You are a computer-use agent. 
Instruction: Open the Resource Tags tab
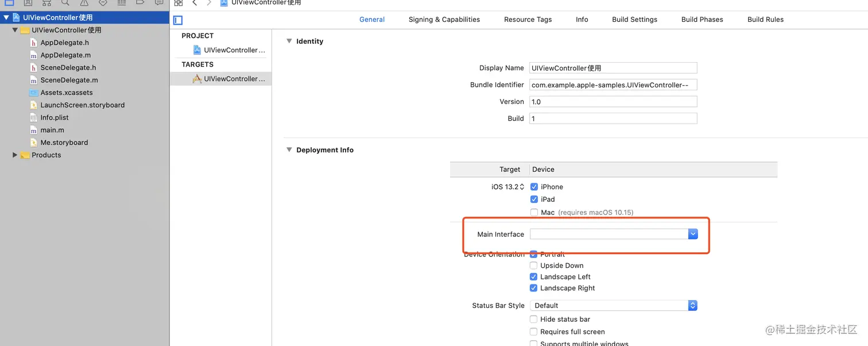click(x=528, y=20)
